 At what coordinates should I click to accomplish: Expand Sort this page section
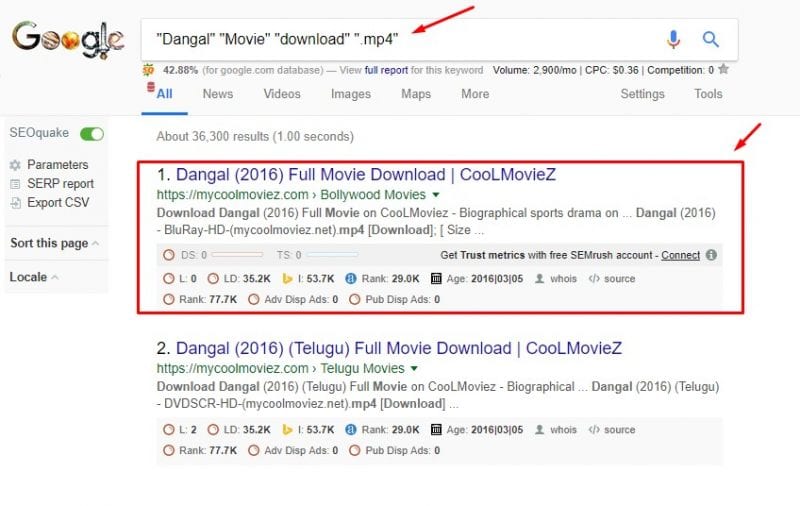click(x=55, y=243)
